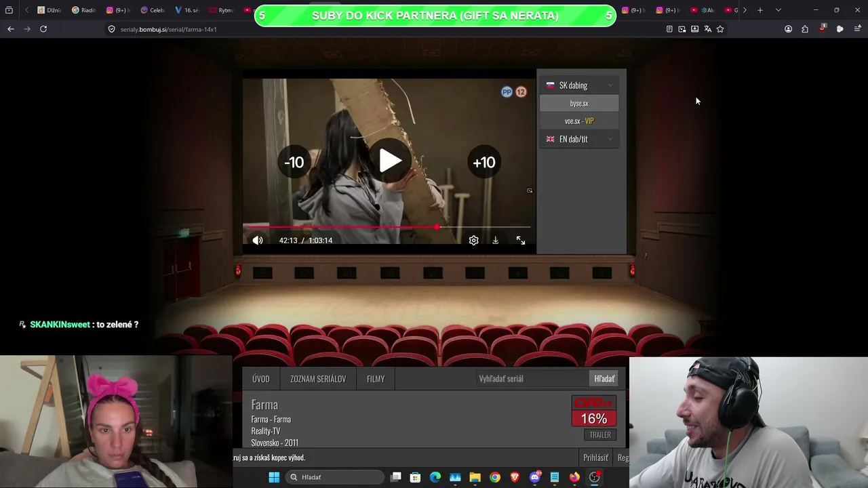868x488 pixels.
Task: Open Discord from the taskbar
Action: pos(535,477)
